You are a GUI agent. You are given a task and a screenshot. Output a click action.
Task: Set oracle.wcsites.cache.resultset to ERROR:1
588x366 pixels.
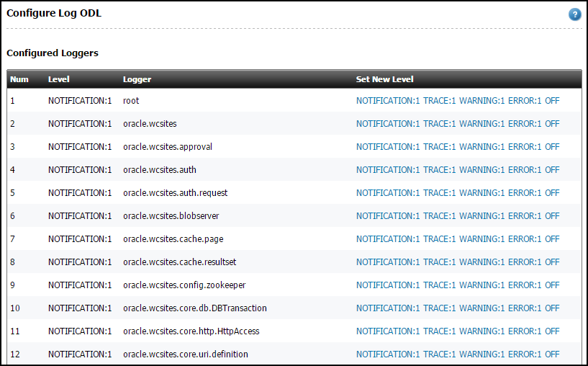point(525,262)
